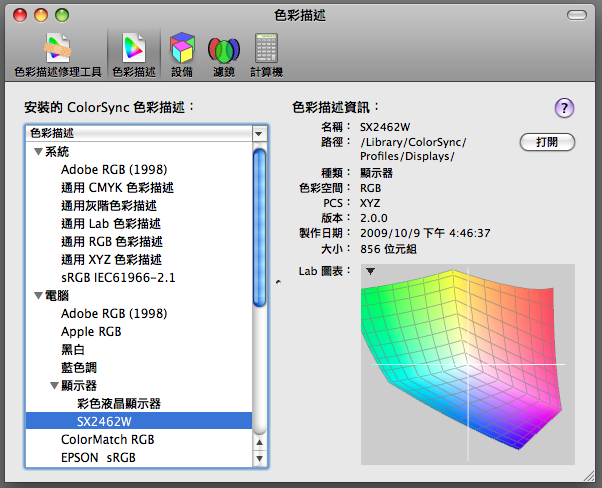Select 通用 RGB 色彩描述 profile
The image size is (602, 488).
pyautogui.click(x=112, y=242)
